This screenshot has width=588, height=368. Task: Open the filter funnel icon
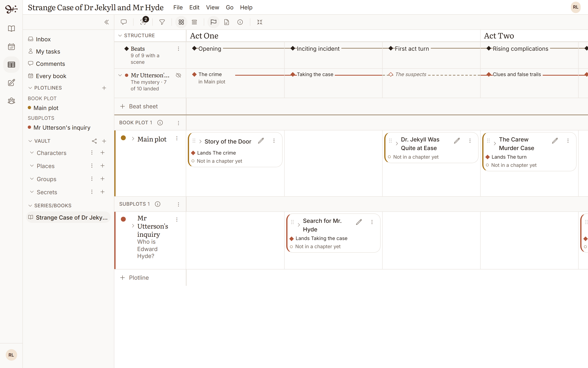point(162,22)
